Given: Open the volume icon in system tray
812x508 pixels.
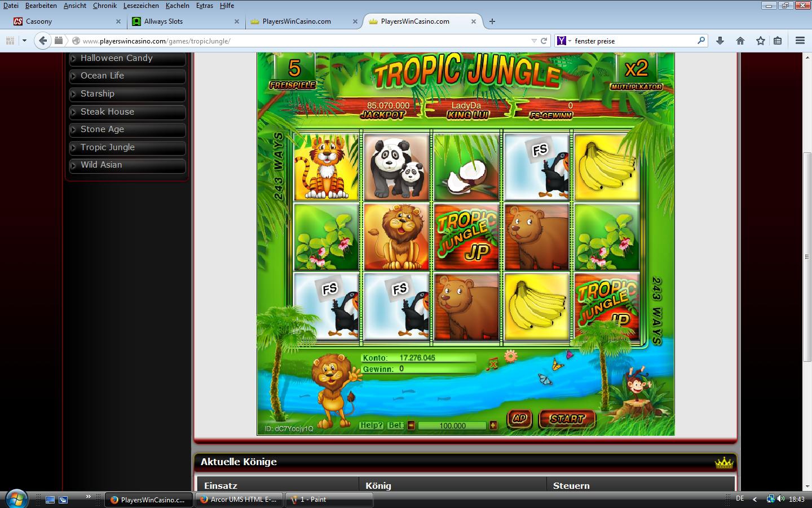Looking at the screenshot, I should point(781,499).
